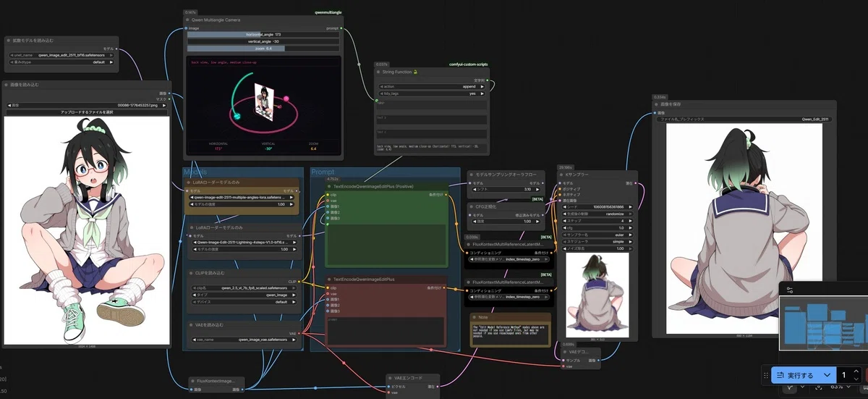Click the collapse dot of the 画像を保存 node
This screenshot has width=868, height=399.
point(656,104)
